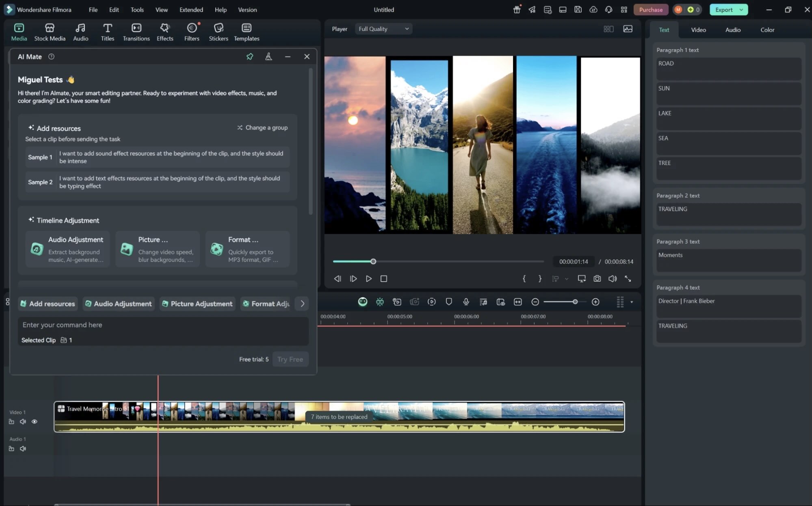Expand the hidden AI Mate shortcut with the right chevron
The image size is (812, 506).
click(x=302, y=303)
